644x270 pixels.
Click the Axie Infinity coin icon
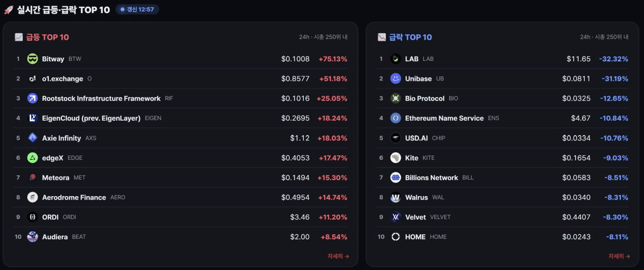pos(33,138)
